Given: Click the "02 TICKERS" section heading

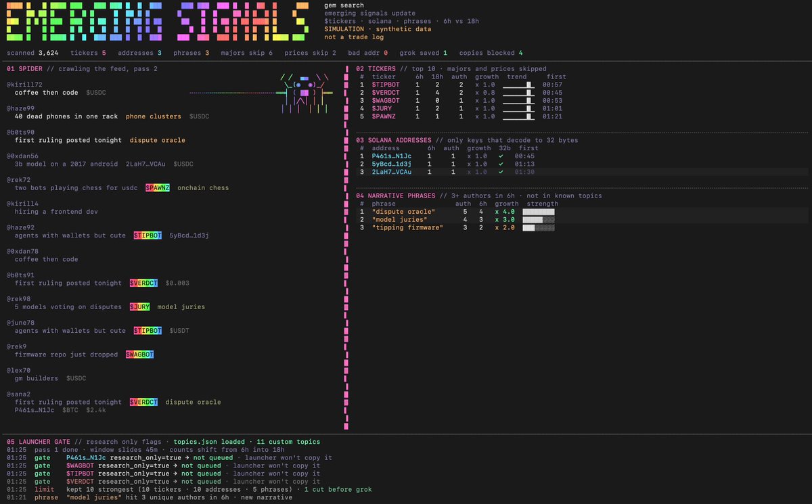Looking at the screenshot, I should click(x=376, y=69).
